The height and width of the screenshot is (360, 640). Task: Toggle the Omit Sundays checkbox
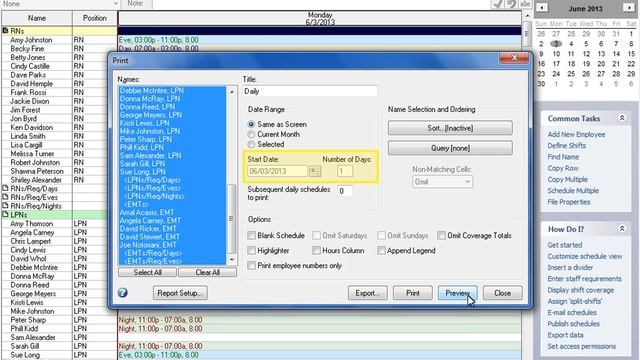(382, 236)
